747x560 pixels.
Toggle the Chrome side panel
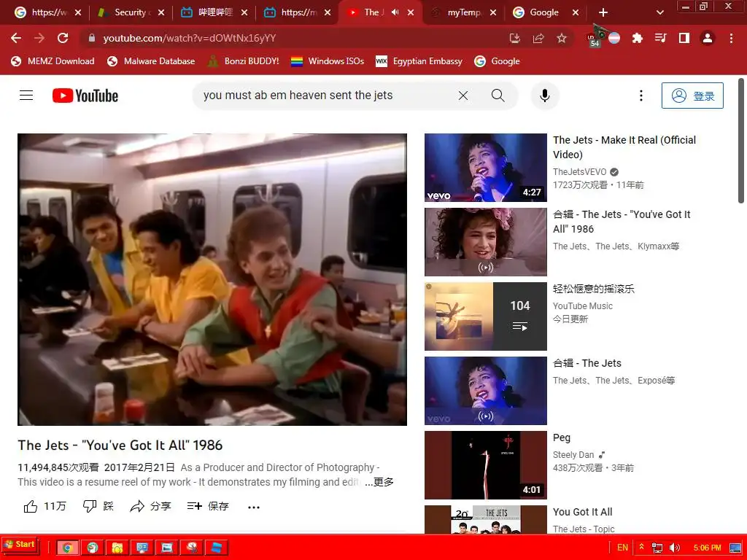tap(684, 38)
